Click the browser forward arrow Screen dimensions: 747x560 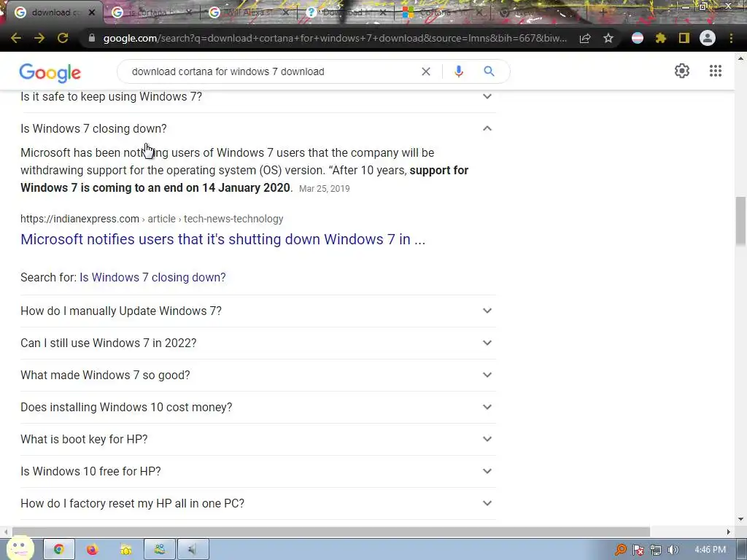pyautogui.click(x=39, y=38)
